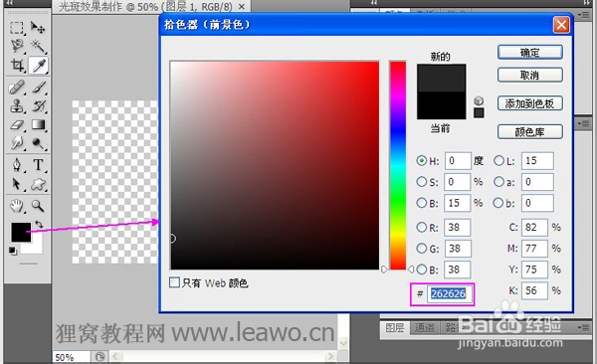Reset default black and white colors
597x364 pixels.
[x=13, y=251]
